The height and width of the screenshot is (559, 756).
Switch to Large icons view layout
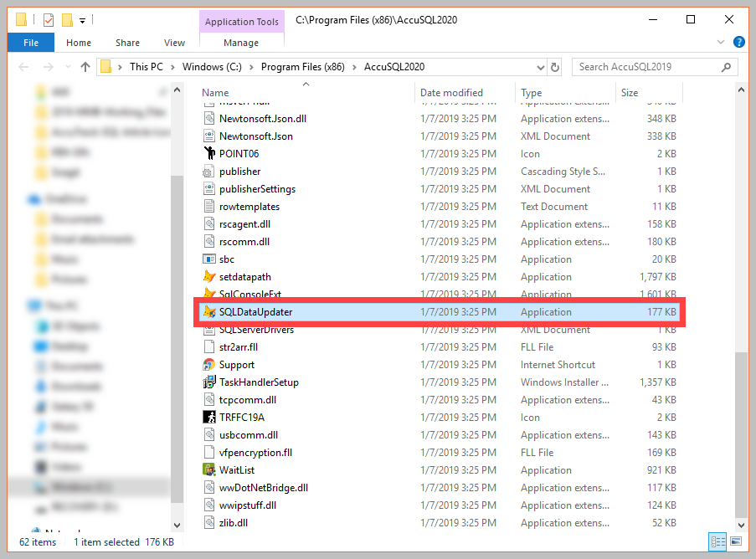click(736, 541)
